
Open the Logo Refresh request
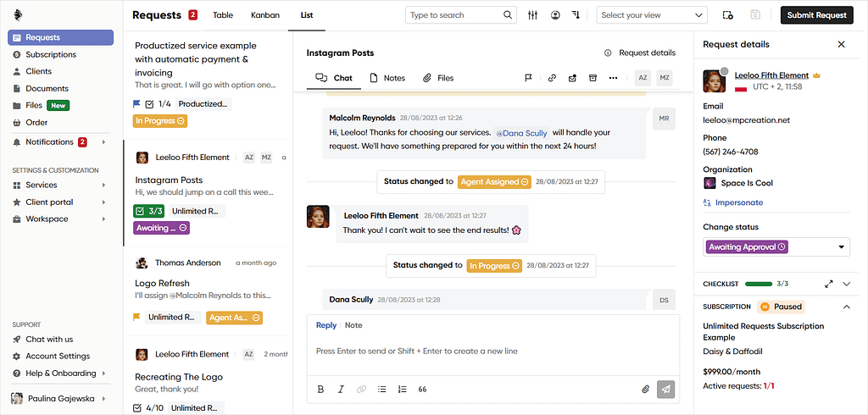[206, 290]
